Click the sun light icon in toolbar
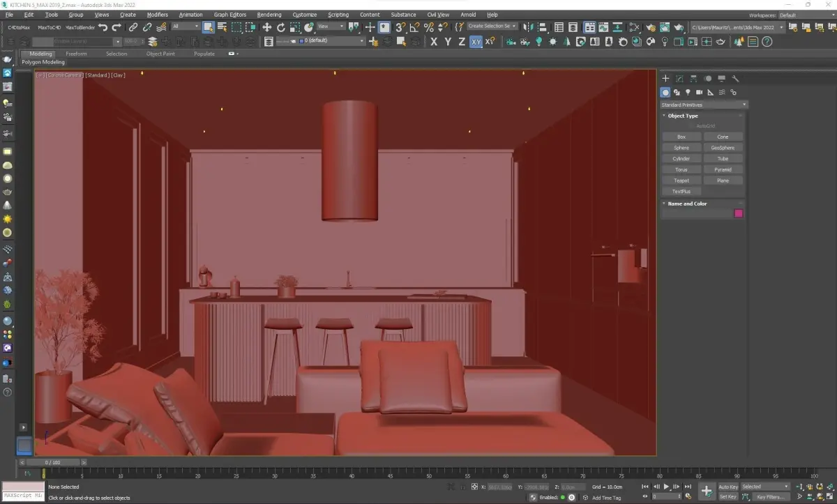 coord(552,42)
